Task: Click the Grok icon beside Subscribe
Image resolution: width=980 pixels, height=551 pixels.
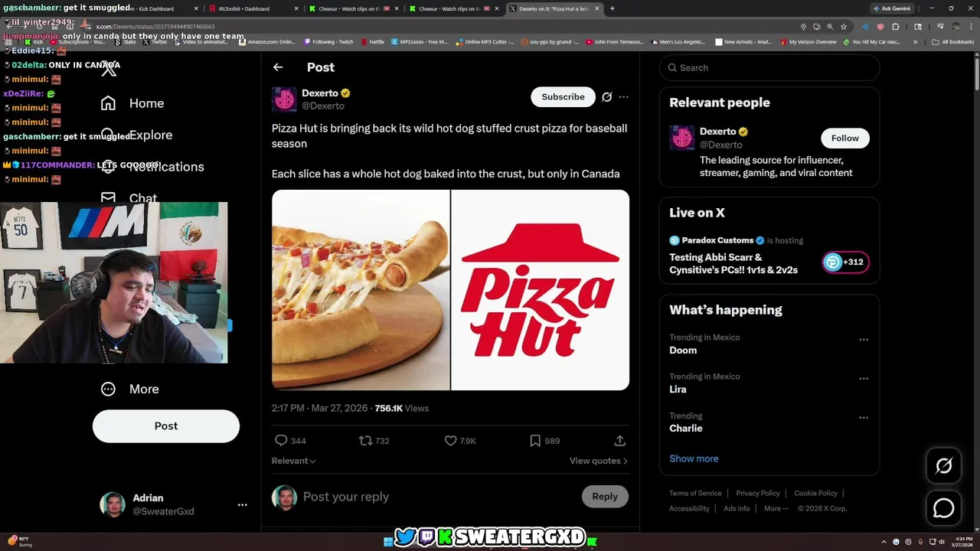Action: coord(606,97)
